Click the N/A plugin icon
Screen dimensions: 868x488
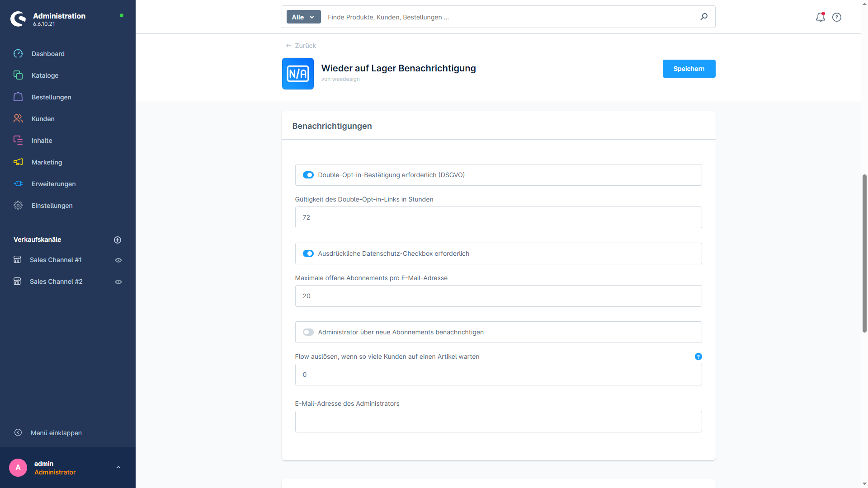click(x=298, y=74)
